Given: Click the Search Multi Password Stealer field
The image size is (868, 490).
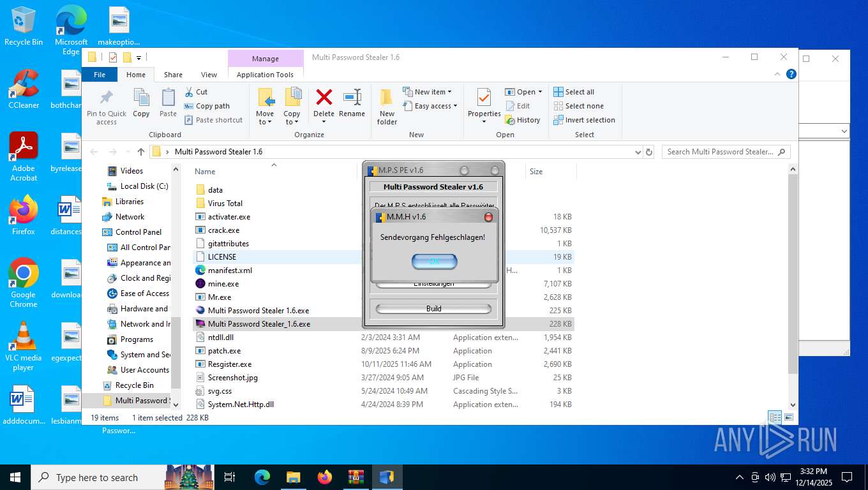Looking at the screenshot, I should [x=726, y=152].
